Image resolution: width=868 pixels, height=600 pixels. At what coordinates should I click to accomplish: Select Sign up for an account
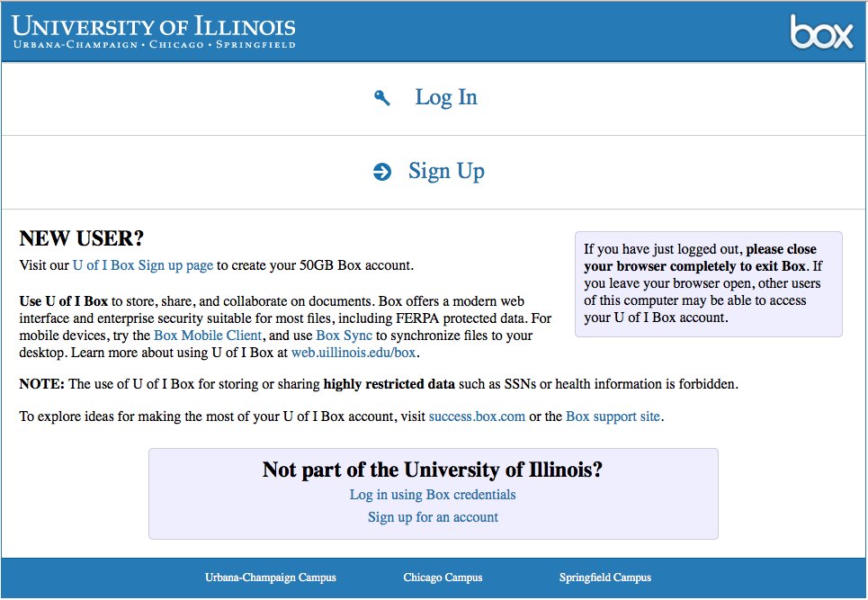[433, 517]
